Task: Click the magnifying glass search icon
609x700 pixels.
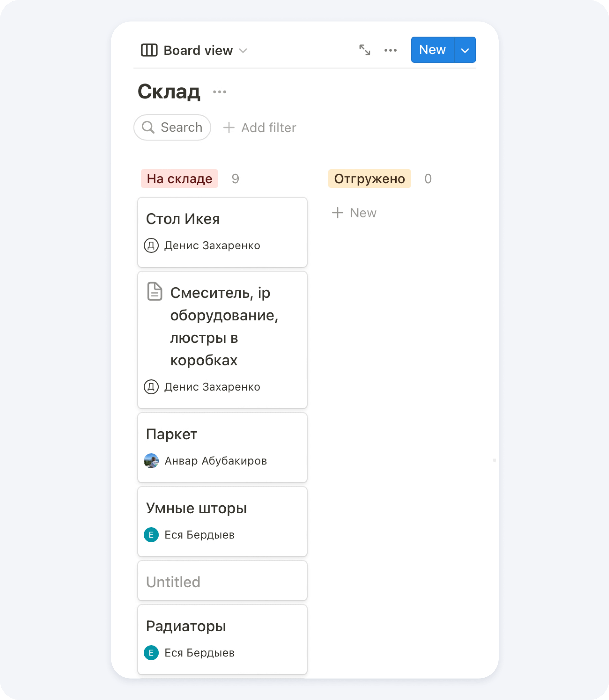Action: point(148,128)
